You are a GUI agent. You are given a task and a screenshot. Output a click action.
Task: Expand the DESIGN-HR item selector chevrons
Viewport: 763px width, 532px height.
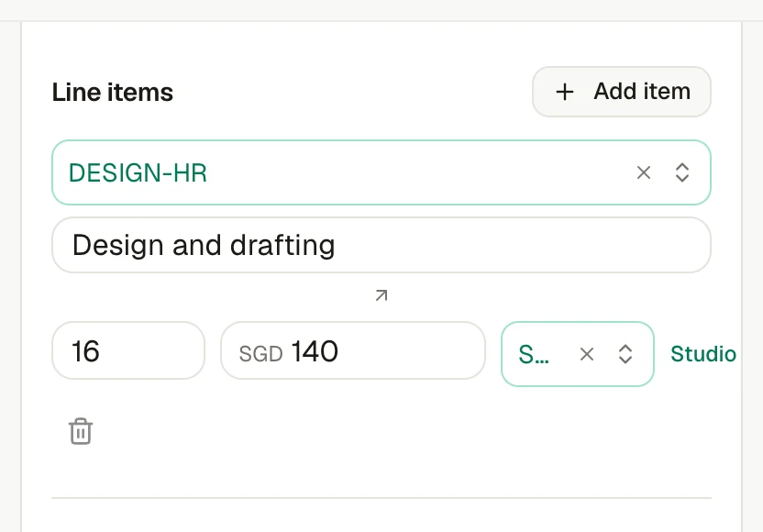682,172
